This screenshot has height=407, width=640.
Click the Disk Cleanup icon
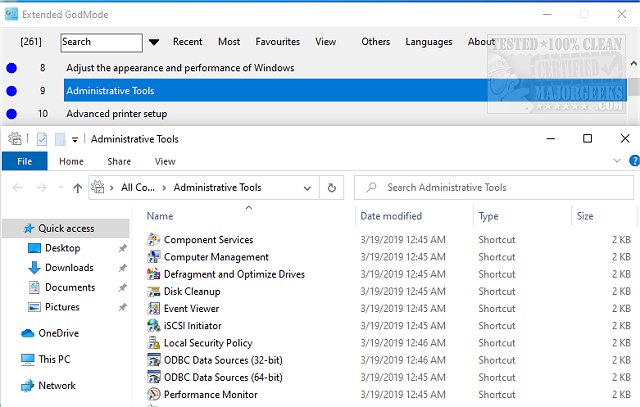click(154, 292)
